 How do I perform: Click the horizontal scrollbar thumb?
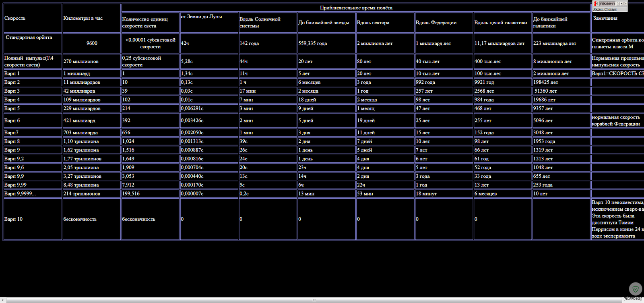click(314, 300)
